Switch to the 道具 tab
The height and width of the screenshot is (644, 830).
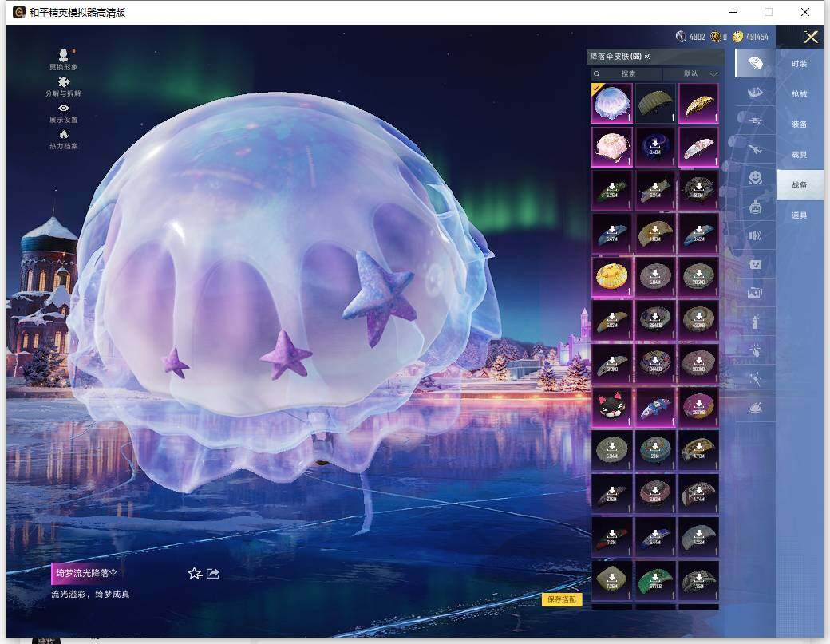pos(800,215)
